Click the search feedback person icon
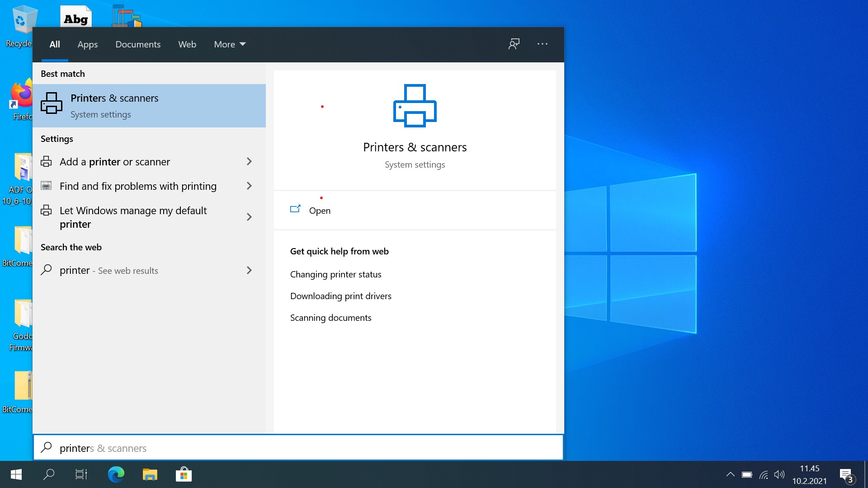 514,44
